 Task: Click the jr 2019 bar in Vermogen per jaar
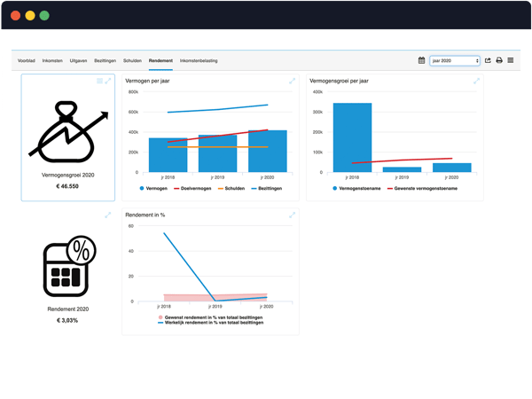[x=217, y=153]
